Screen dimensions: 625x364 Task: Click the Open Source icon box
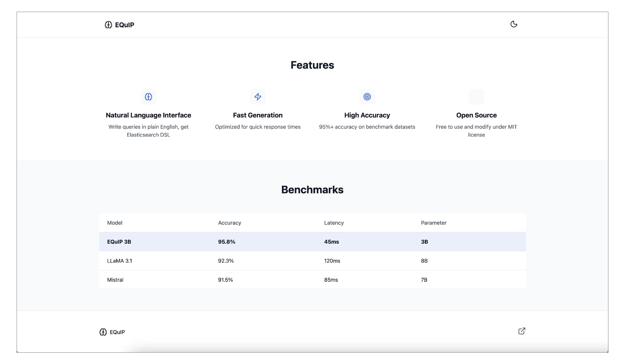(477, 97)
